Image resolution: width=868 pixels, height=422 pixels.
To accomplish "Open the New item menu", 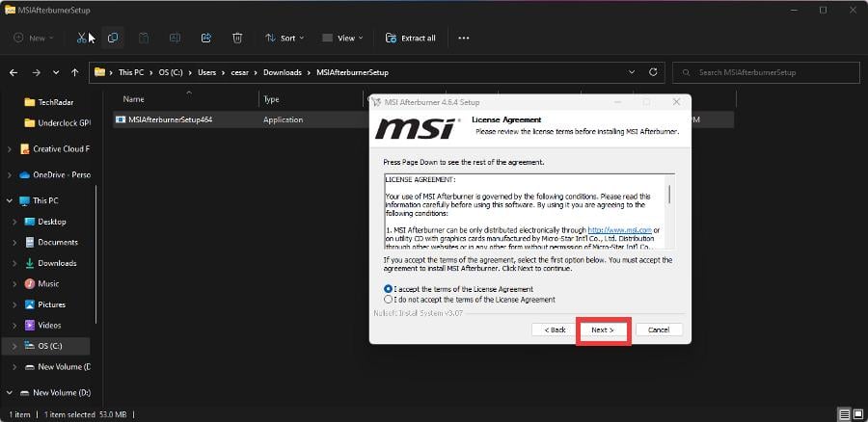I will pyautogui.click(x=33, y=39).
